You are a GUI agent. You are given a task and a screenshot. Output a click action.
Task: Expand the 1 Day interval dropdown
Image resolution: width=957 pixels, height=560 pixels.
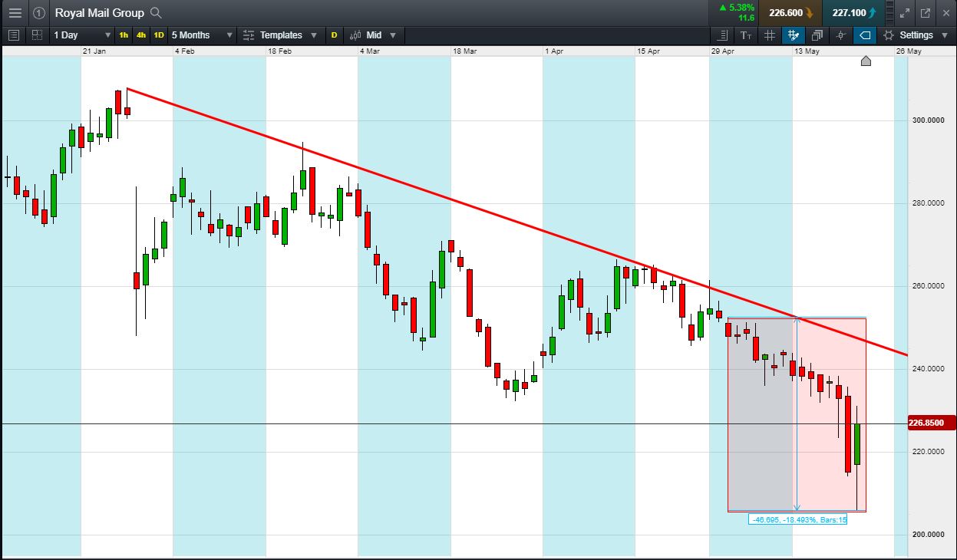81,35
